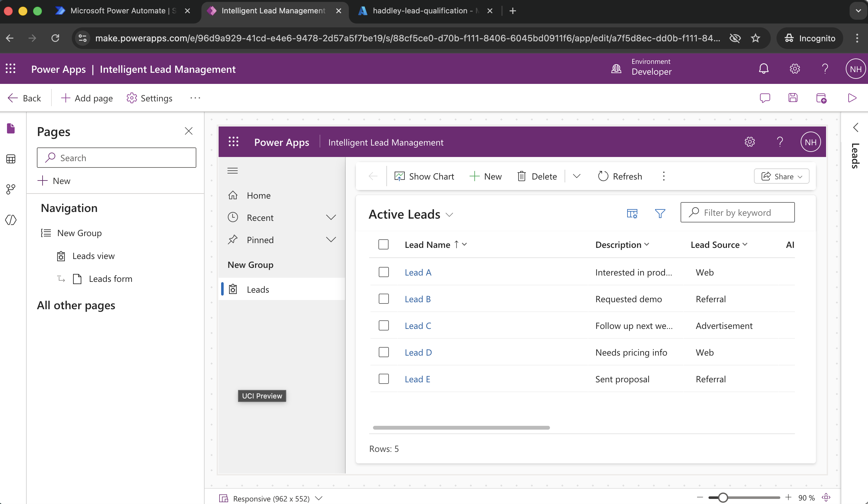Expand the Recent section chevron
This screenshot has width=868, height=504.
tap(331, 217)
